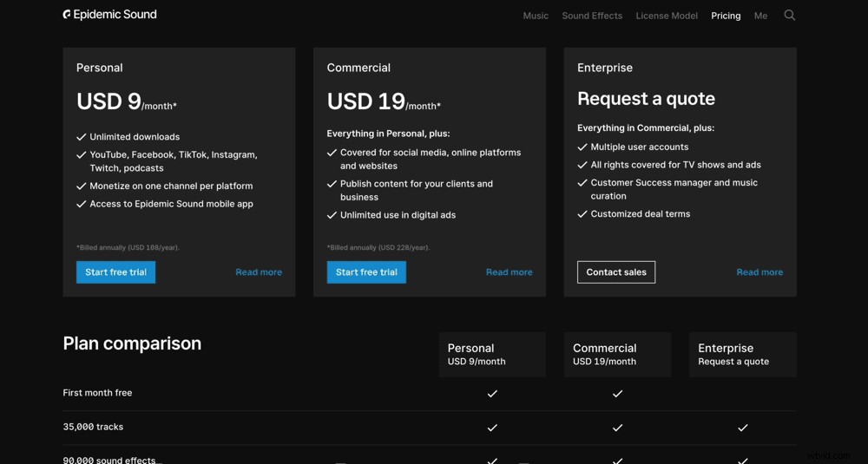Click Personal checkmark in First month free row
Image resolution: width=868 pixels, height=464 pixels.
[492, 394]
